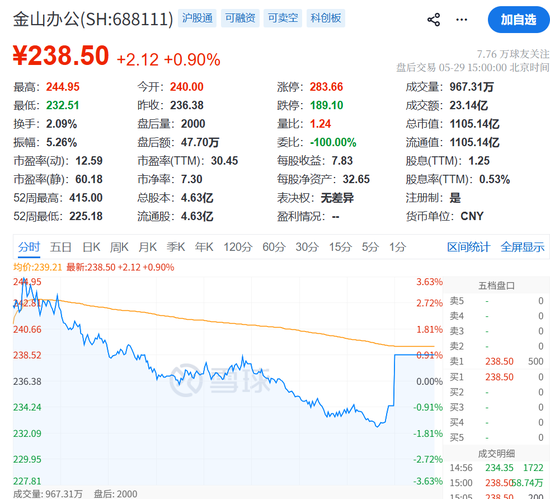Open the 周K chart tab
The height and width of the screenshot is (499, 550).
(119, 247)
